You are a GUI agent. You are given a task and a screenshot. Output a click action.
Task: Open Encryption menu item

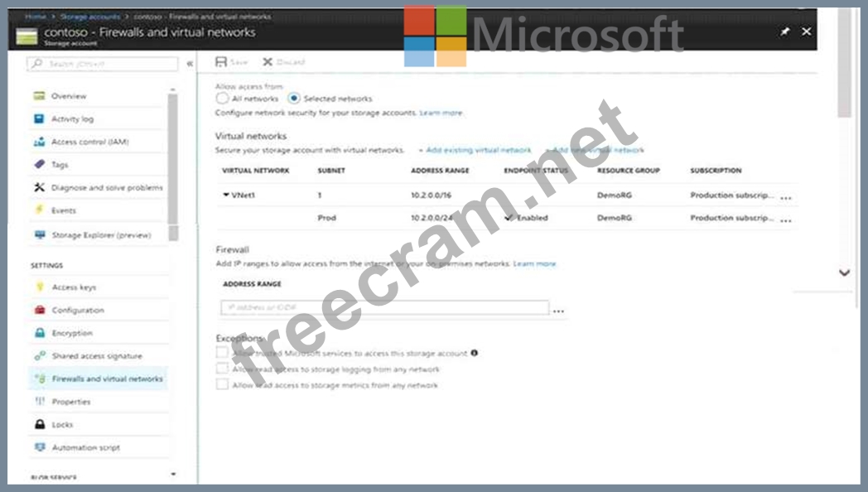point(99,333)
